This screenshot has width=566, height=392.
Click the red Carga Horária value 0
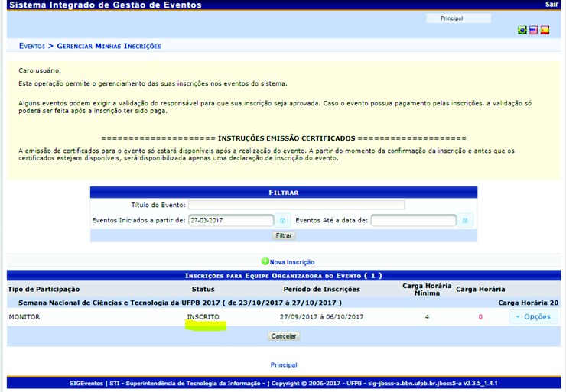point(480,317)
